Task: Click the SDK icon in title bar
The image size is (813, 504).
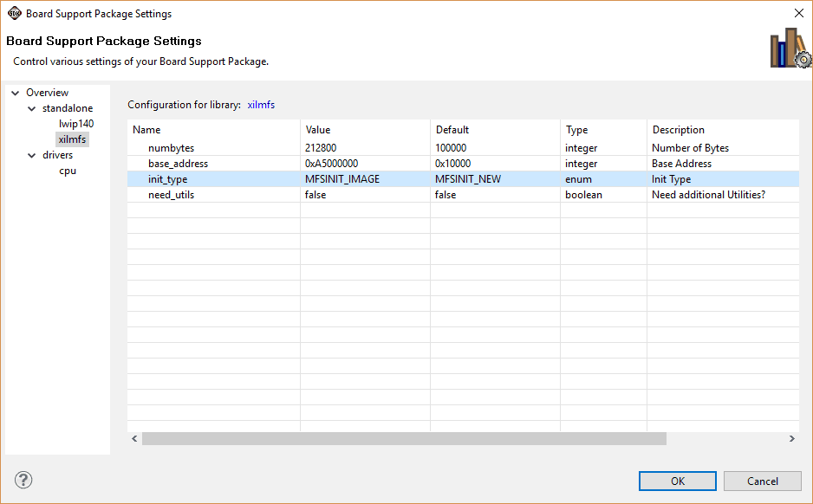Action: [x=14, y=13]
